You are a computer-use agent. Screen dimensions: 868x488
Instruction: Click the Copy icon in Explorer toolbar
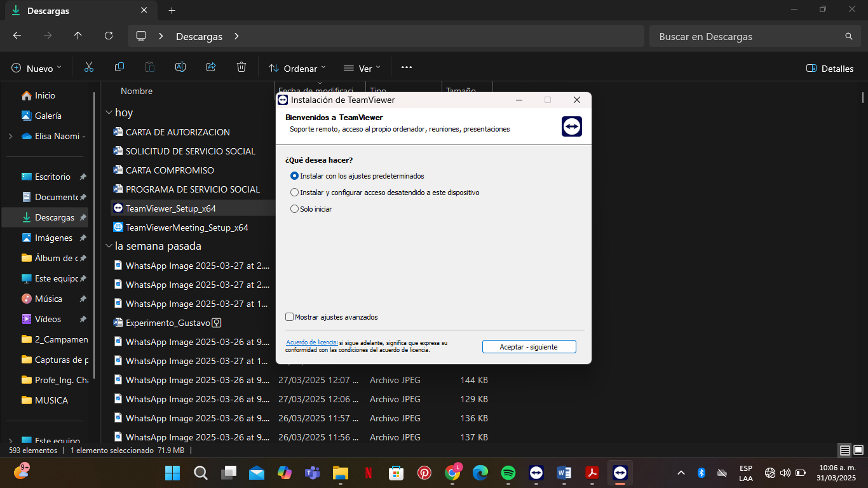(x=119, y=67)
